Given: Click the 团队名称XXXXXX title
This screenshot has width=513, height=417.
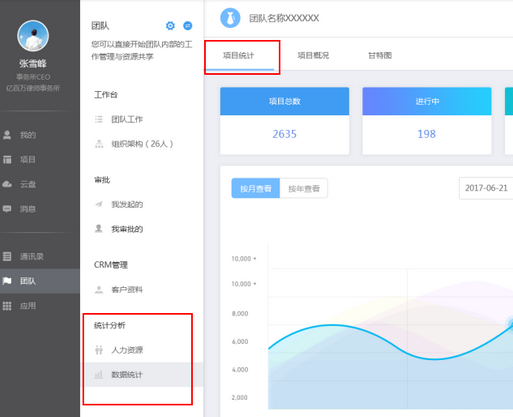Looking at the screenshot, I should click(x=284, y=18).
